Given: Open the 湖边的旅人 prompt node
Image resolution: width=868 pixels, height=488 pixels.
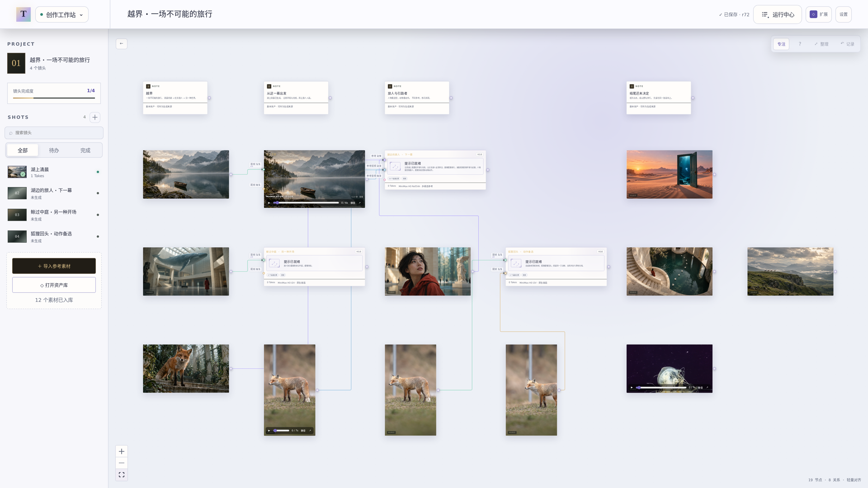Looking at the screenshot, I should point(435,170).
